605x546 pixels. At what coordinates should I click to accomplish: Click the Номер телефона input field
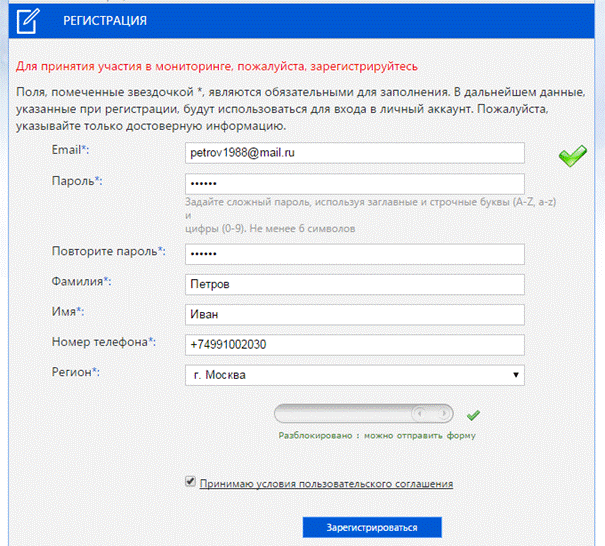(355, 345)
